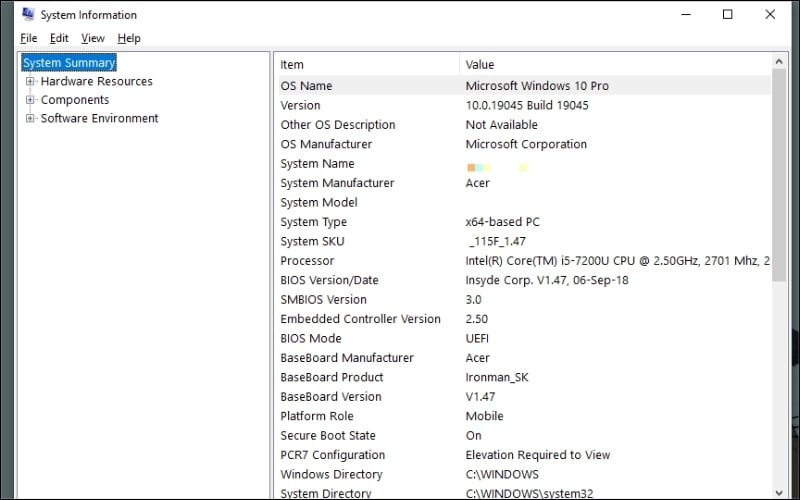Click the 2.50 value

pos(477,319)
